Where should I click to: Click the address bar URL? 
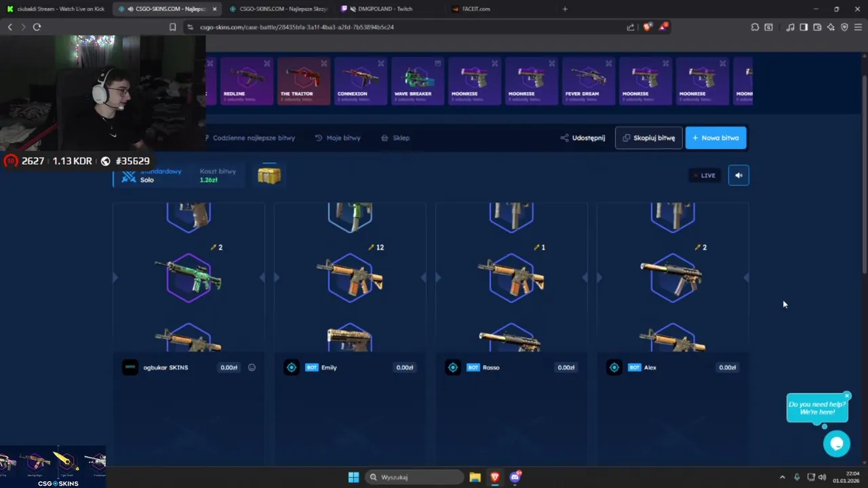tap(297, 27)
